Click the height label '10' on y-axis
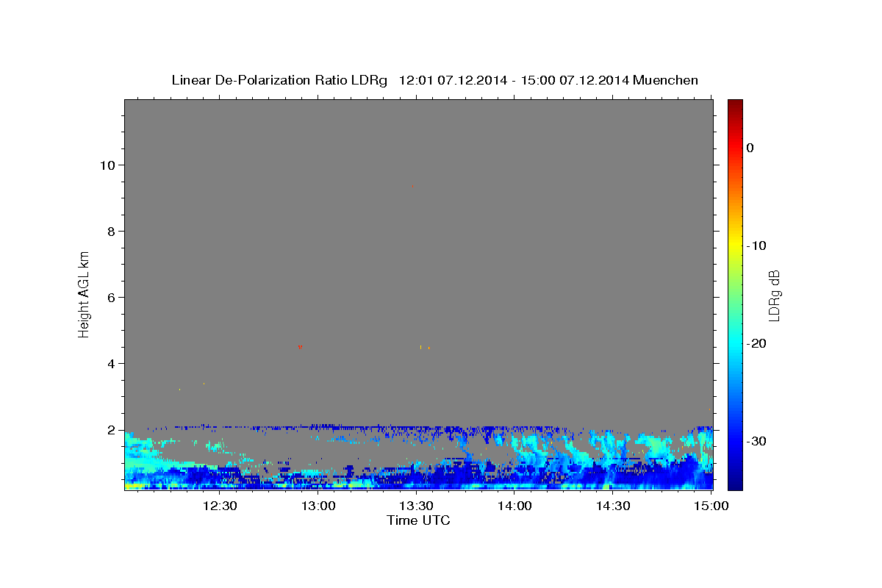Image resolution: width=882 pixels, height=588 pixels. click(x=107, y=165)
